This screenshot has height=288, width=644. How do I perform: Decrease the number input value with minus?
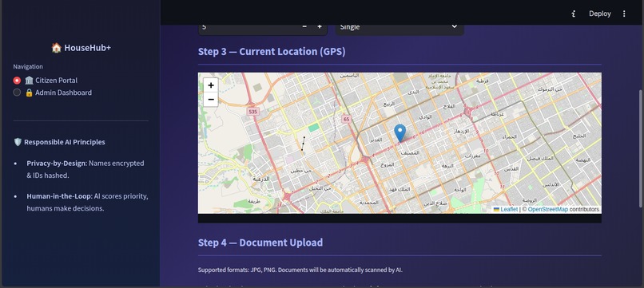[304, 26]
